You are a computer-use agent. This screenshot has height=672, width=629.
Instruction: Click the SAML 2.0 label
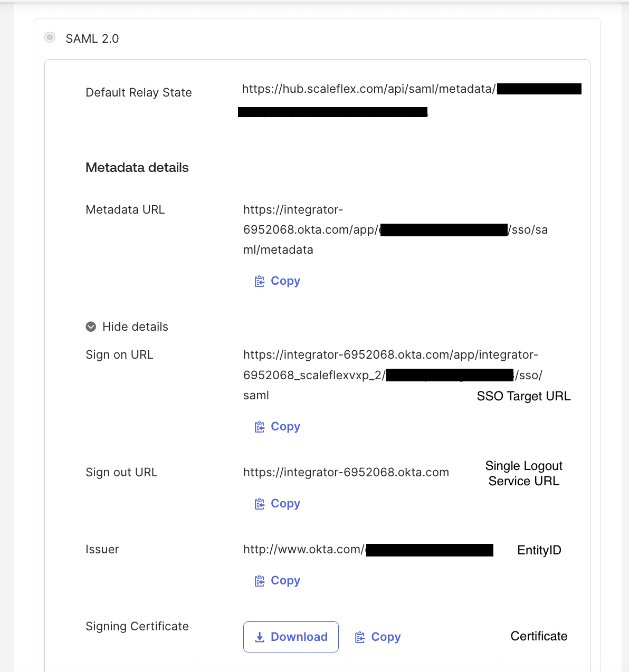point(92,39)
